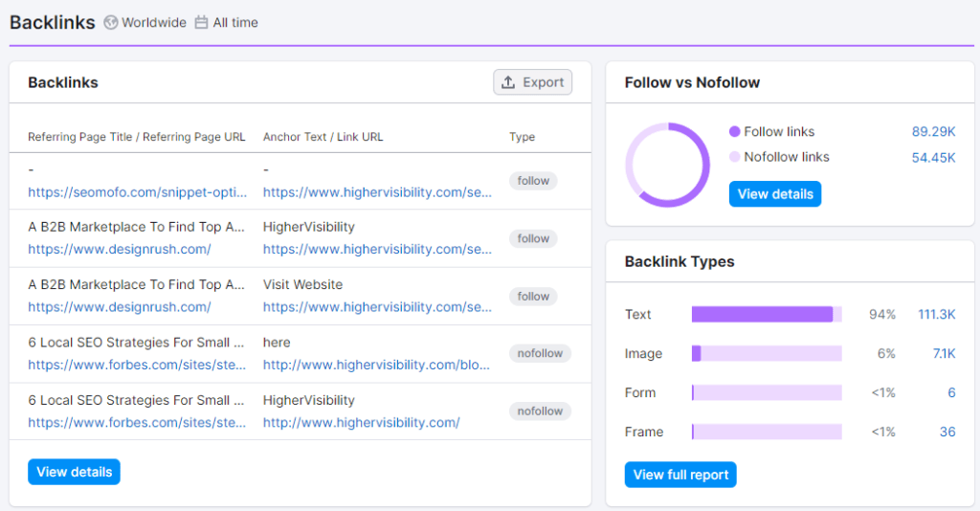
Task: Open designrush.com URL in Visit Website row
Action: (x=120, y=307)
